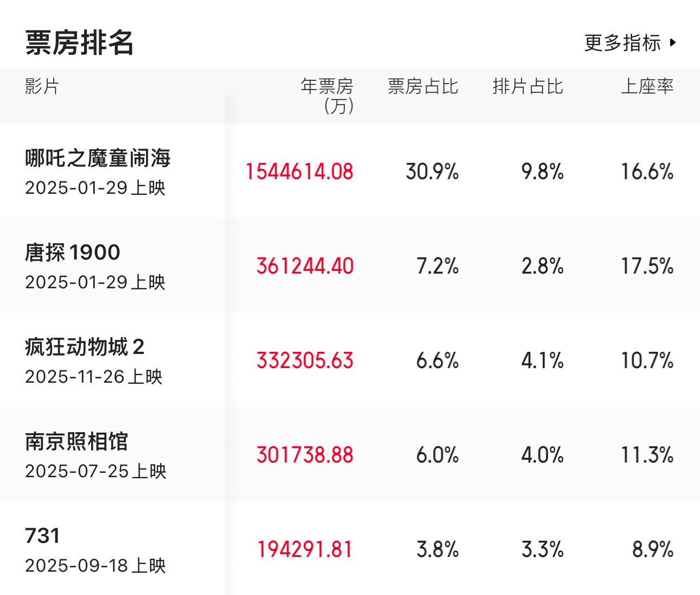
Task: Open the 唐探1900 film entry
Action: [x=73, y=252]
